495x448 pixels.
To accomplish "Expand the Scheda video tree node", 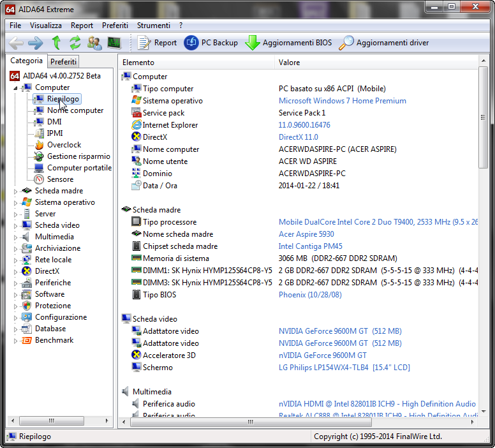I will pos(15,225).
